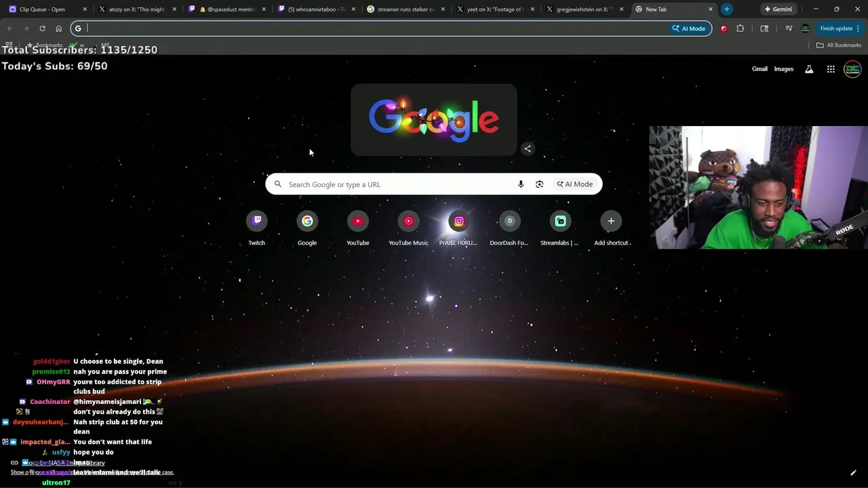Open the Google shortcut tile

(x=307, y=229)
